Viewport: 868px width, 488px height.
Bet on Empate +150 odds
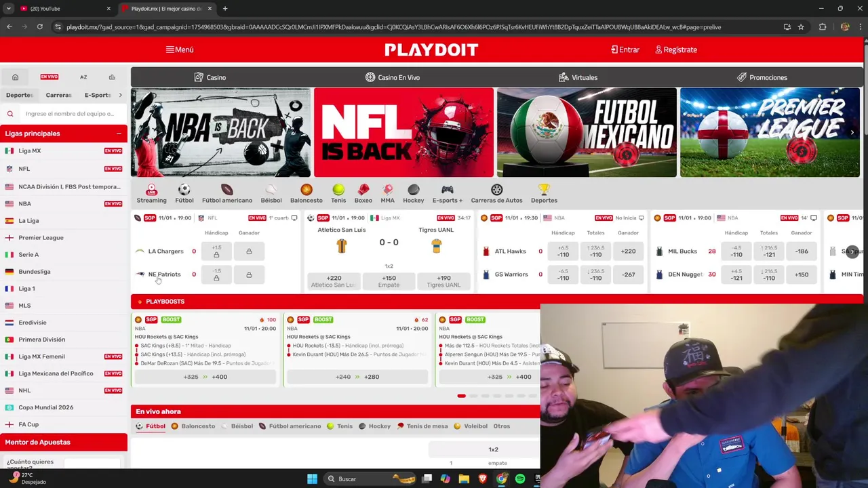click(389, 281)
